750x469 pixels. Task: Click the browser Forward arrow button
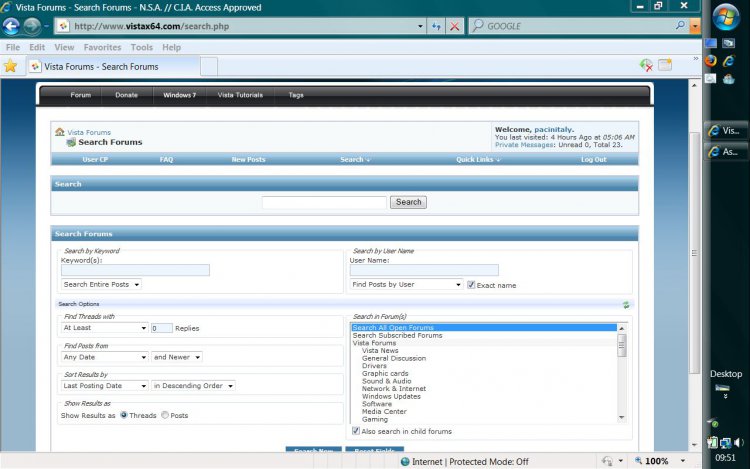pyautogui.click(x=32, y=26)
